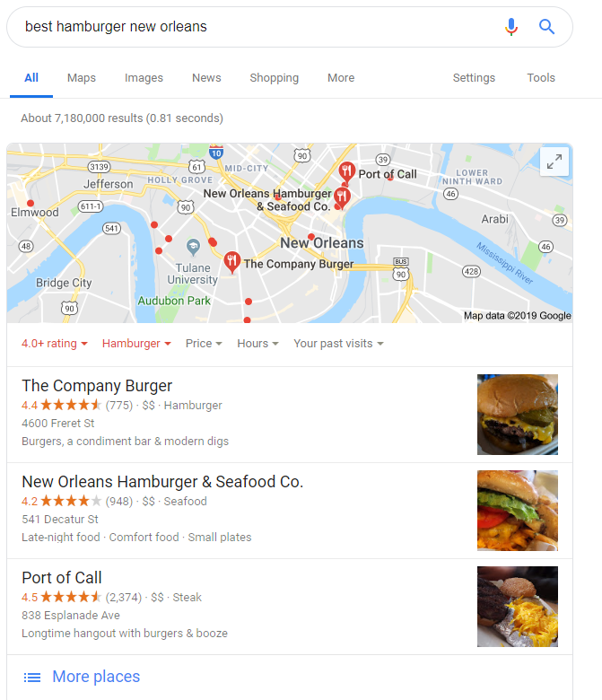Image resolution: width=602 pixels, height=700 pixels.
Task: Click the voice search microphone icon
Action: point(511,27)
